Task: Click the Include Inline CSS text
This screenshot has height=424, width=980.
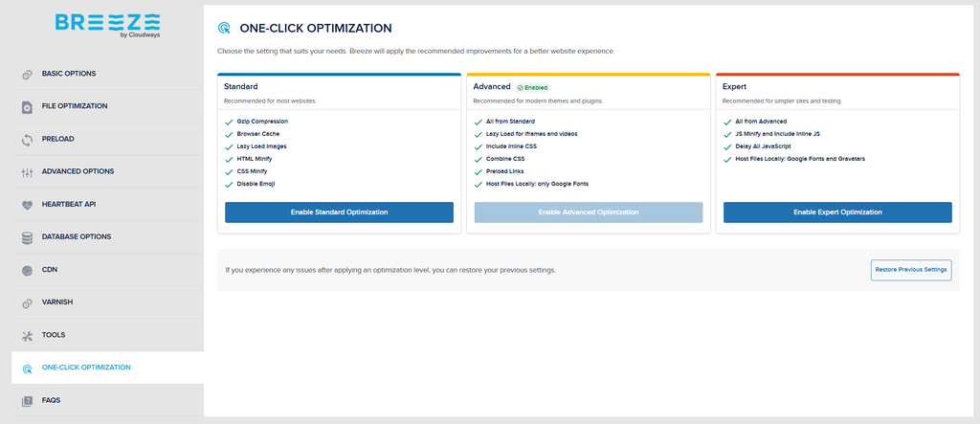Action: click(x=511, y=146)
